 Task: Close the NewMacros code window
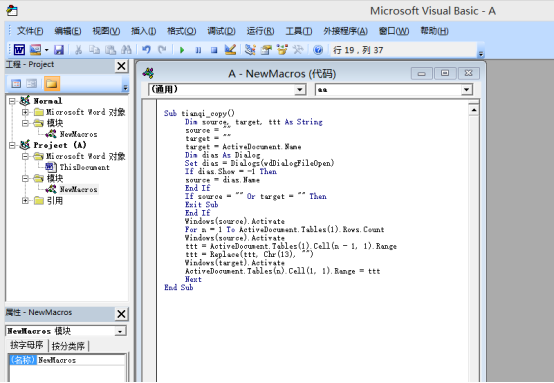(x=468, y=73)
